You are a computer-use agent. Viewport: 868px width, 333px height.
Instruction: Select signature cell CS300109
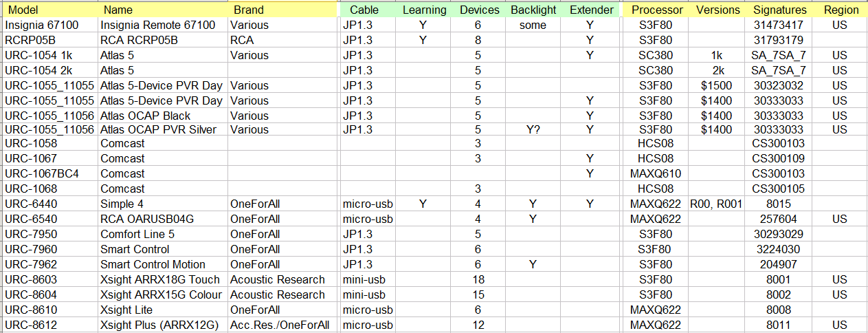779,160
